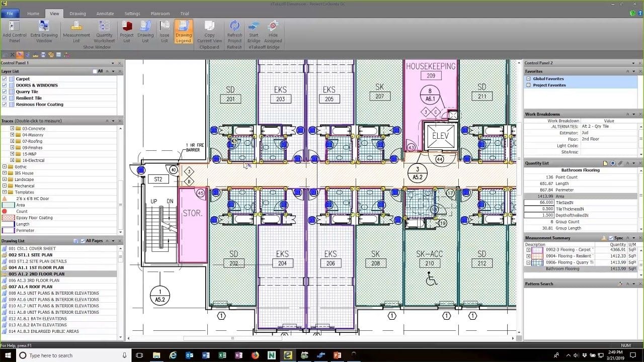
Task: Expand the Landscape traces folder
Action: (x=5, y=179)
